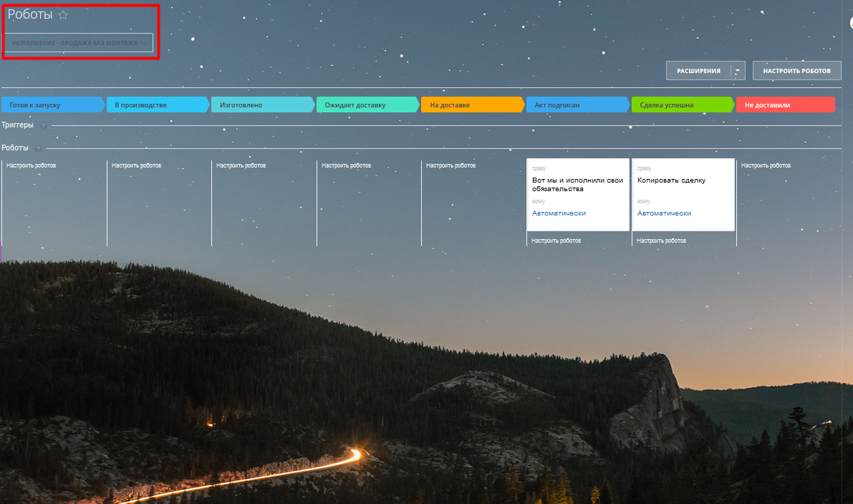853x504 pixels.
Task: Select the Ожидает доставку stage
Action: [367, 105]
